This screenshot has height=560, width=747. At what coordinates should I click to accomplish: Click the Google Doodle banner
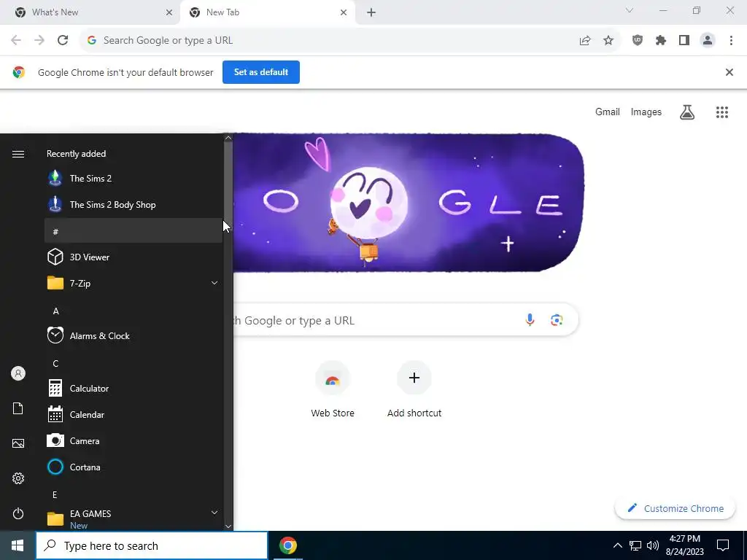click(x=409, y=203)
